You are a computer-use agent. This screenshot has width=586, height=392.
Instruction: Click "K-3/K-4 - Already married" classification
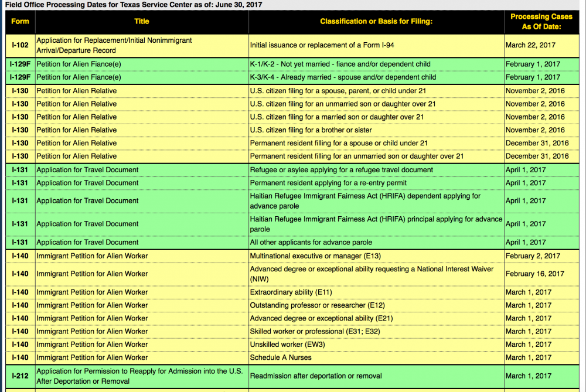coord(343,77)
